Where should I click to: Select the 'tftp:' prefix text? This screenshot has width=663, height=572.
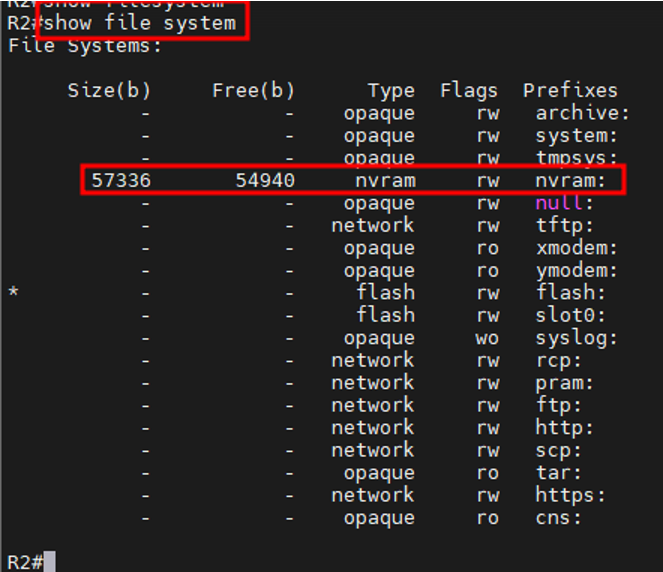click(565, 225)
